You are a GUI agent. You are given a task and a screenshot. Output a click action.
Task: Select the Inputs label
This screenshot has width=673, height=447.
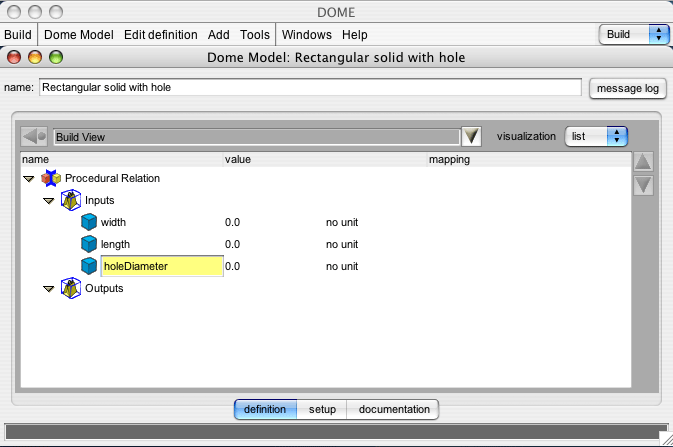click(x=100, y=200)
